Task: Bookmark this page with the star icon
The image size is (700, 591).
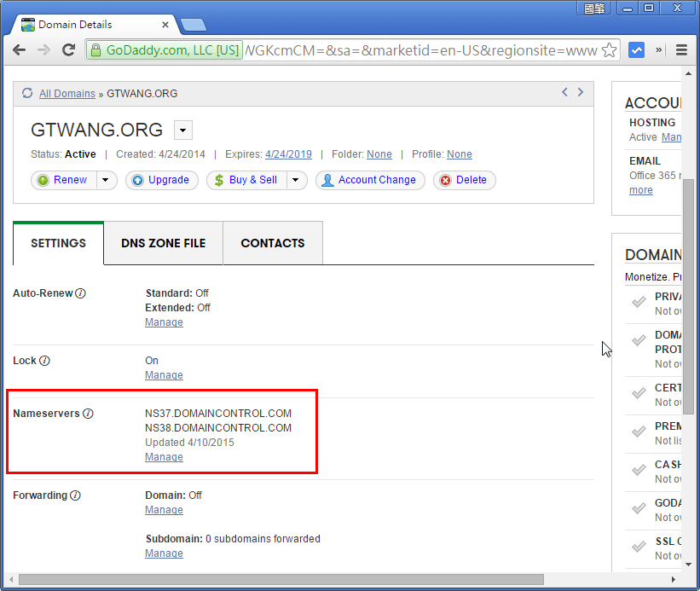Action: click(609, 50)
